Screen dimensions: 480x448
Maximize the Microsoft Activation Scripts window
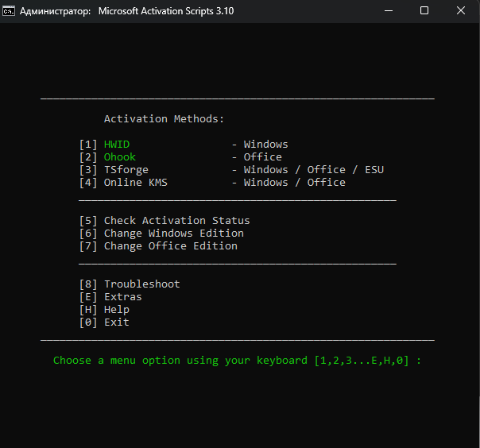tap(424, 11)
